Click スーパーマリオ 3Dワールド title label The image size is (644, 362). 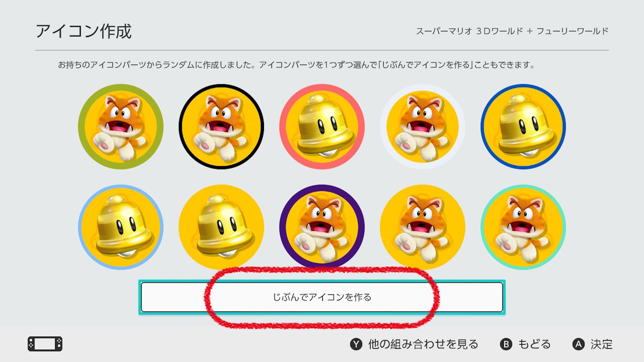click(x=512, y=31)
